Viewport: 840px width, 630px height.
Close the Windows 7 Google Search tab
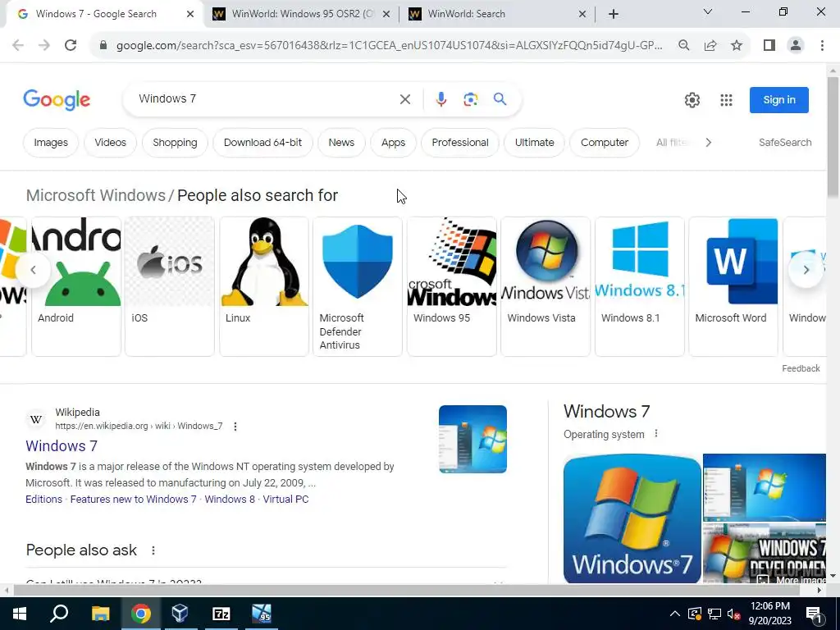[x=190, y=14]
